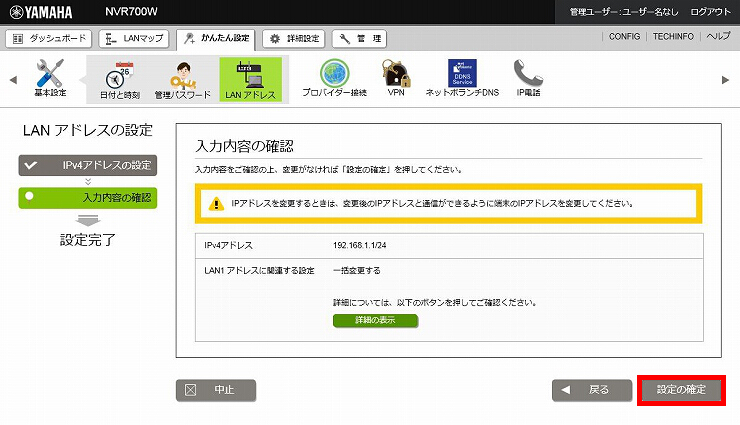Select the 日付と時刻 calendar icon
Screen dimensions: 740x425
[x=119, y=80]
